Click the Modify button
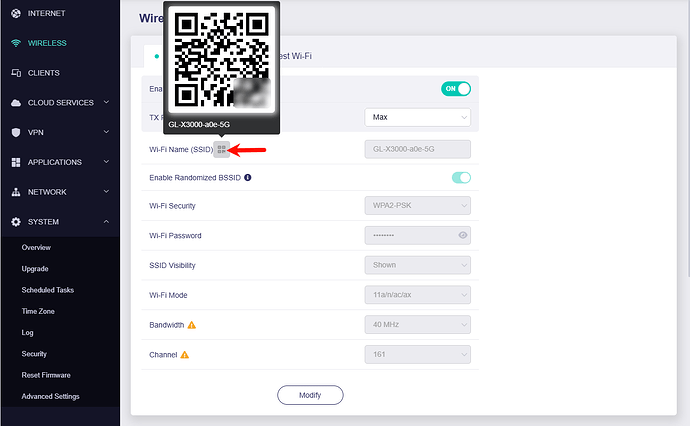 pos(310,395)
